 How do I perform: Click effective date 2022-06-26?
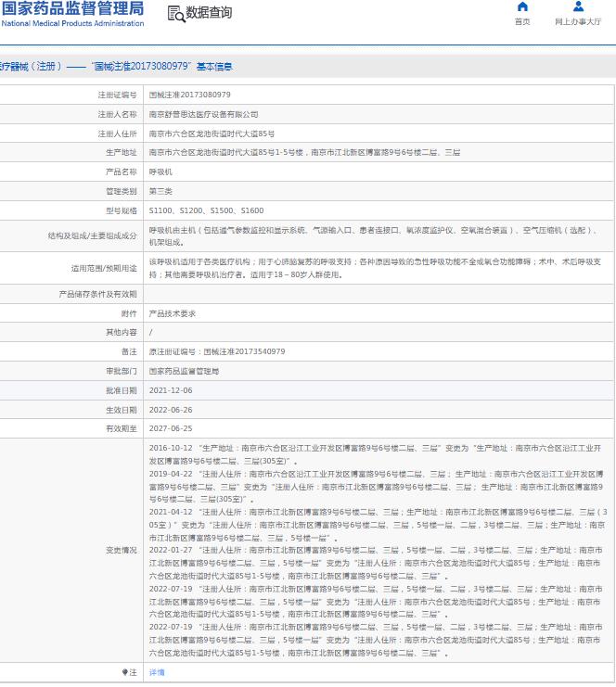click(x=171, y=410)
